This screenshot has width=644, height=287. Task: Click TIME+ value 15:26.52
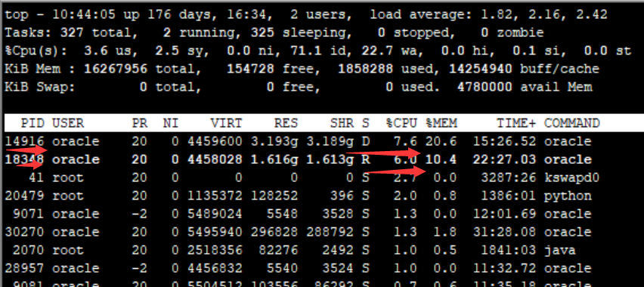504,141
